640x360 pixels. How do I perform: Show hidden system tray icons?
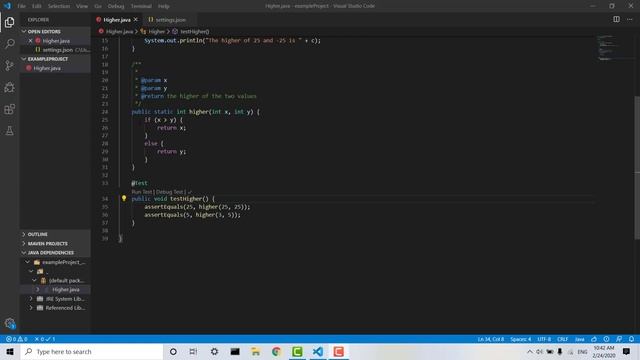pyautogui.click(x=530, y=351)
